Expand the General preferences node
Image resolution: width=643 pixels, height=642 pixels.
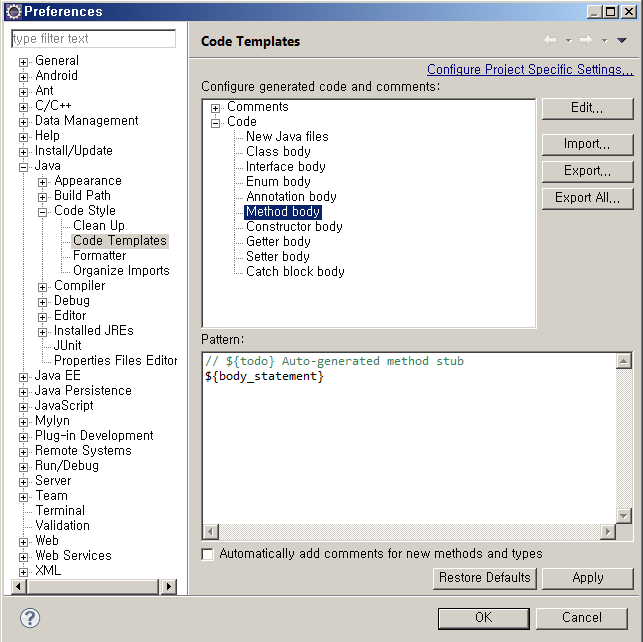[23, 62]
